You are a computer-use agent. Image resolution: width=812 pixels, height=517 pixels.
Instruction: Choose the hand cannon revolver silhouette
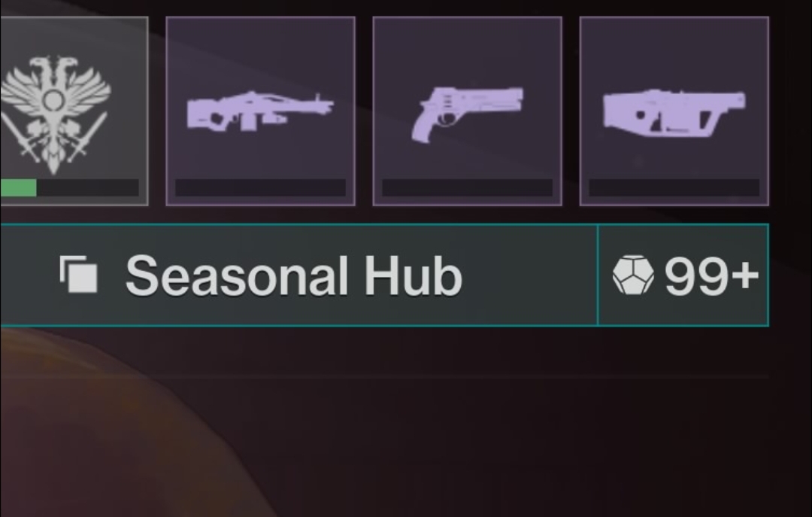pos(468,114)
